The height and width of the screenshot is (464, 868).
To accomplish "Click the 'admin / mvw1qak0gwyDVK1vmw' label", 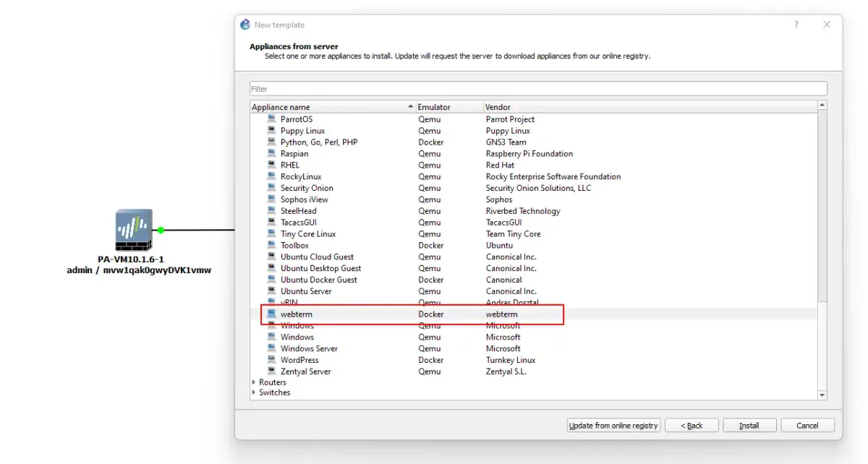I will pos(139,270).
